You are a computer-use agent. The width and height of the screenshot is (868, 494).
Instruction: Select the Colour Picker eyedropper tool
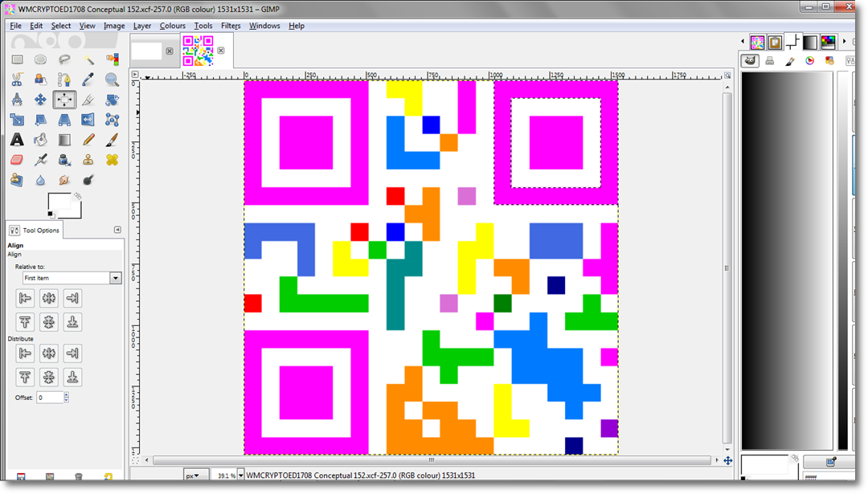88,80
